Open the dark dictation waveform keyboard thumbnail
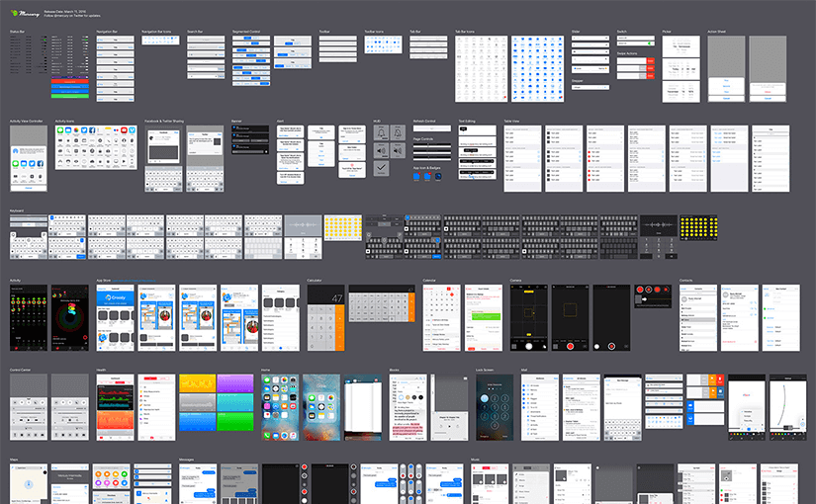 (x=659, y=224)
